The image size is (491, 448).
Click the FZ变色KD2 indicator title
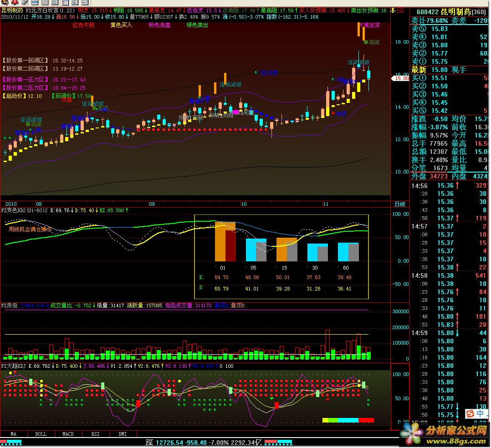[25, 210]
